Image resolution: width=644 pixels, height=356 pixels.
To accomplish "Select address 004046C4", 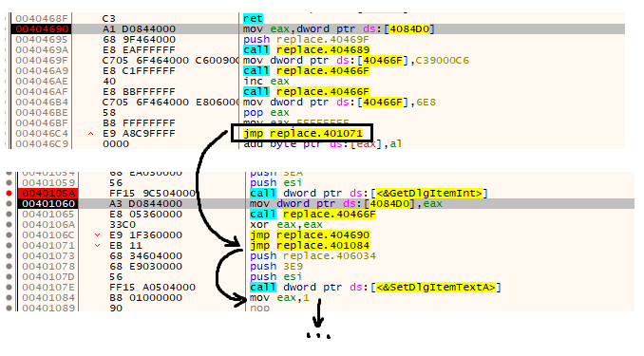I will point(42,134).
